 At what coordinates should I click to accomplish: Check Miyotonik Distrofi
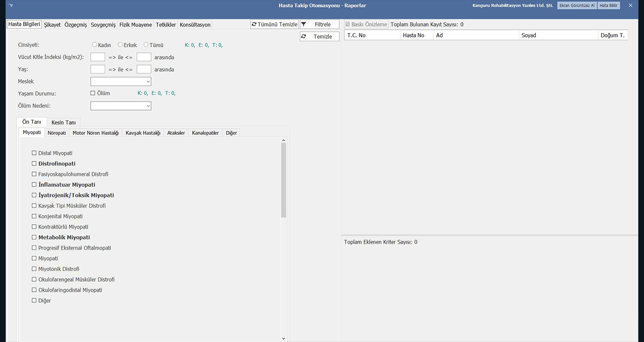[34, 269]
